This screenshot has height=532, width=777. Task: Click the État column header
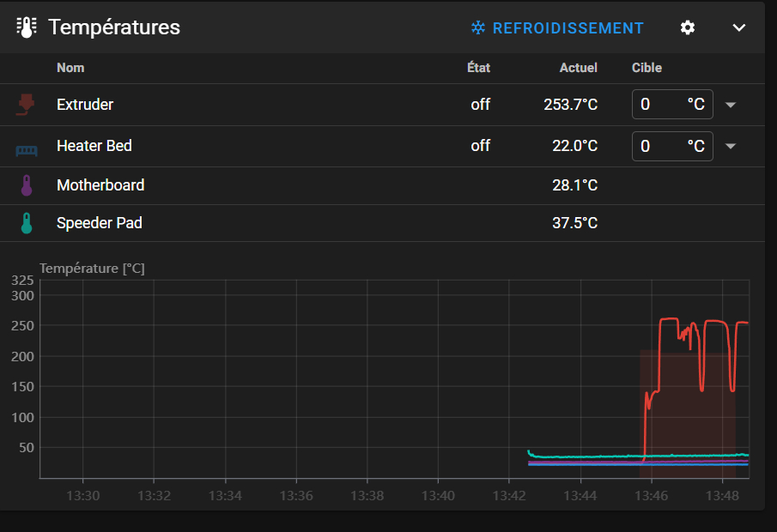(x=479, y=68)
